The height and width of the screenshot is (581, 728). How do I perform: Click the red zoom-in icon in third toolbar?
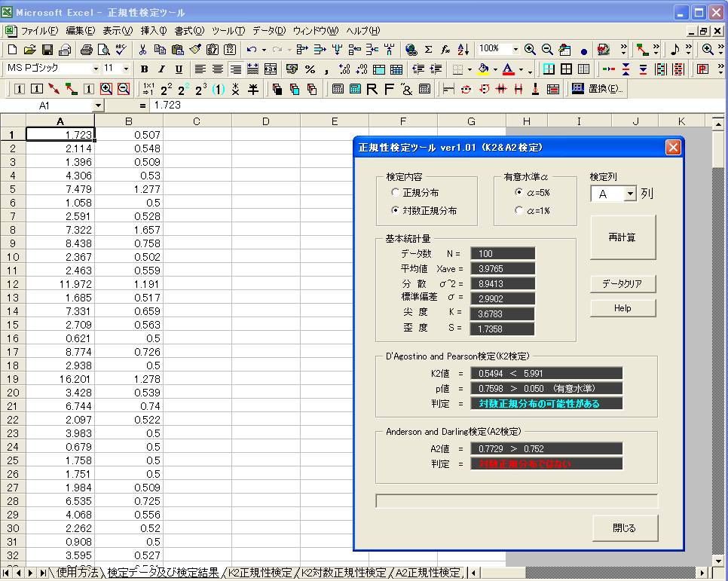pyautogui.click(x=106, y=89)
